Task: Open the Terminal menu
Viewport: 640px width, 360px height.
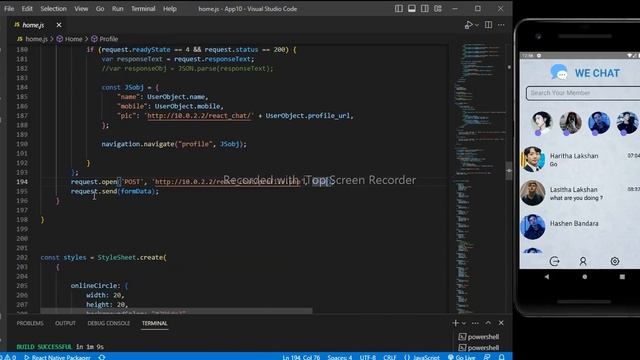Action: (143, 9)
